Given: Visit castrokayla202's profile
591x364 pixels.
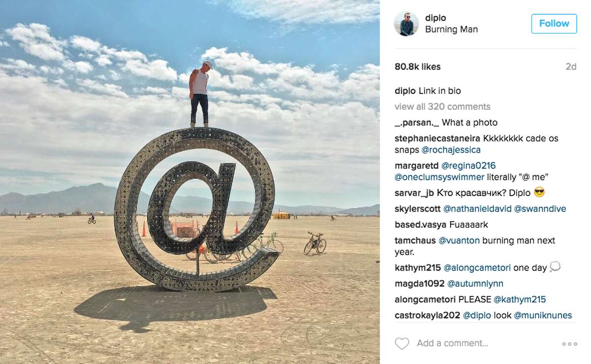Looking at the screenshot, I should [x=427, y=315].
